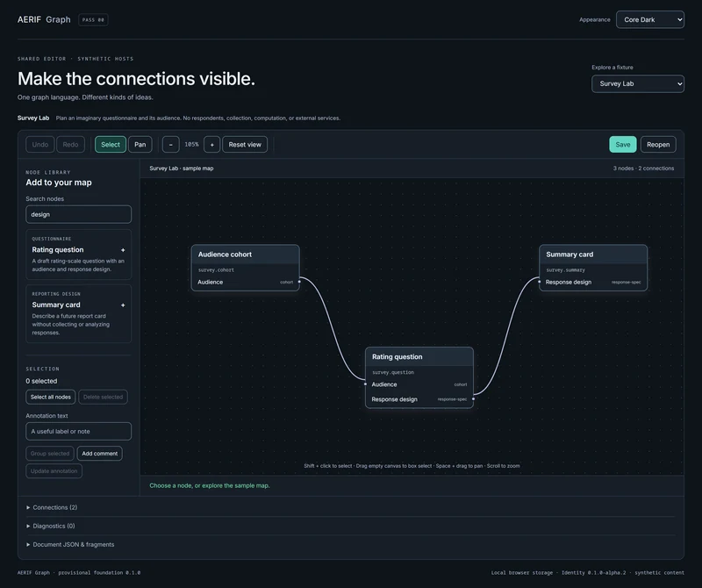The image size is (702, 588).
Task: Expand Document JSON & fragments section
Action: coord(70,545)
